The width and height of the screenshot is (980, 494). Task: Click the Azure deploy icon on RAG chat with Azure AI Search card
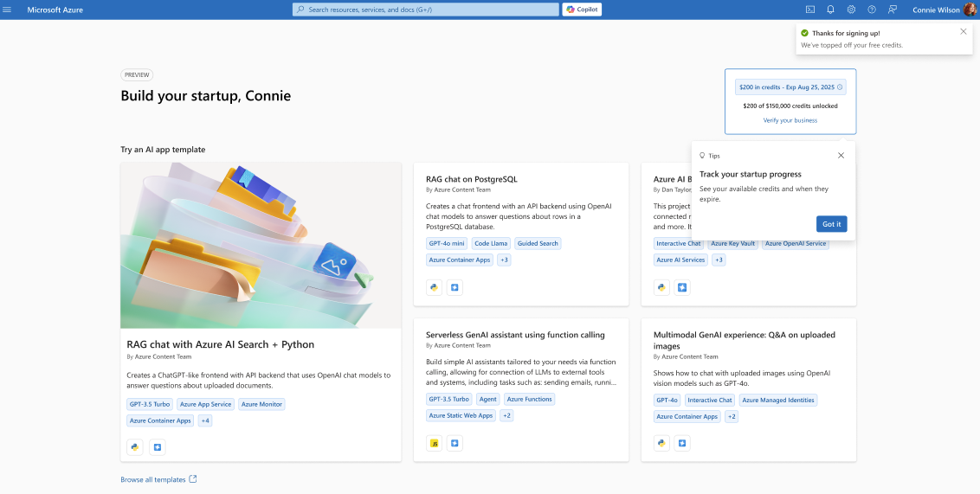coord(157,447)
